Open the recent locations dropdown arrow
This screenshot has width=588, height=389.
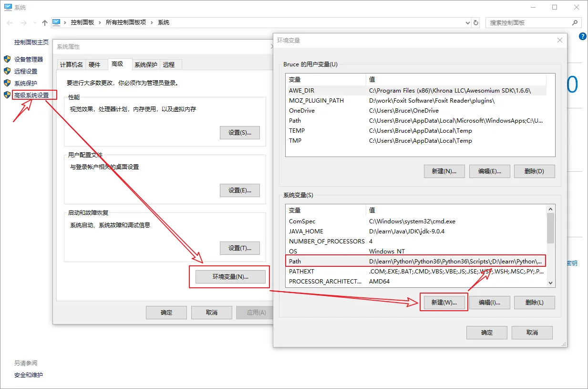point(35,22)
